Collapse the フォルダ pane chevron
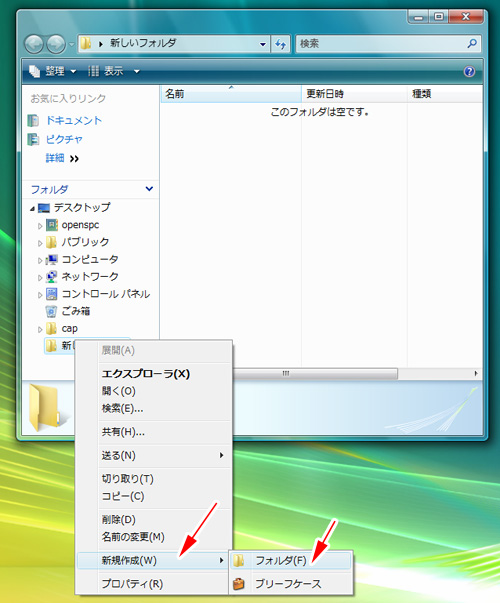 [149, 189]
